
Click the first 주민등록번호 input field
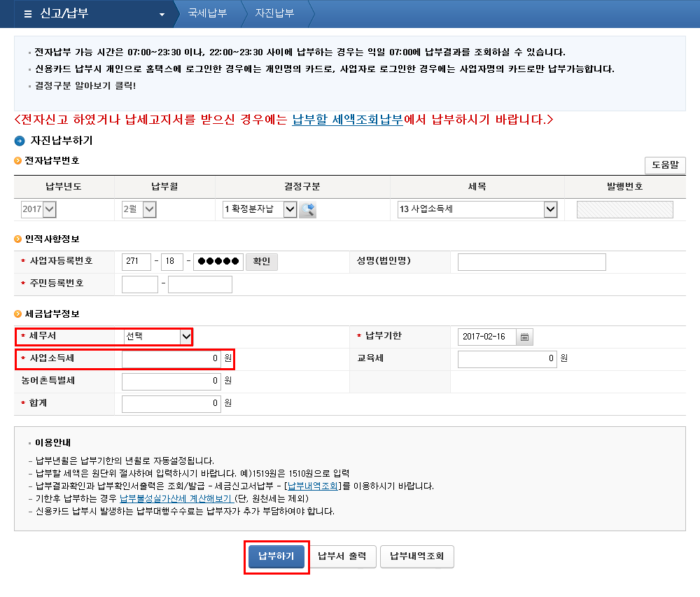(x=140, y=284)
